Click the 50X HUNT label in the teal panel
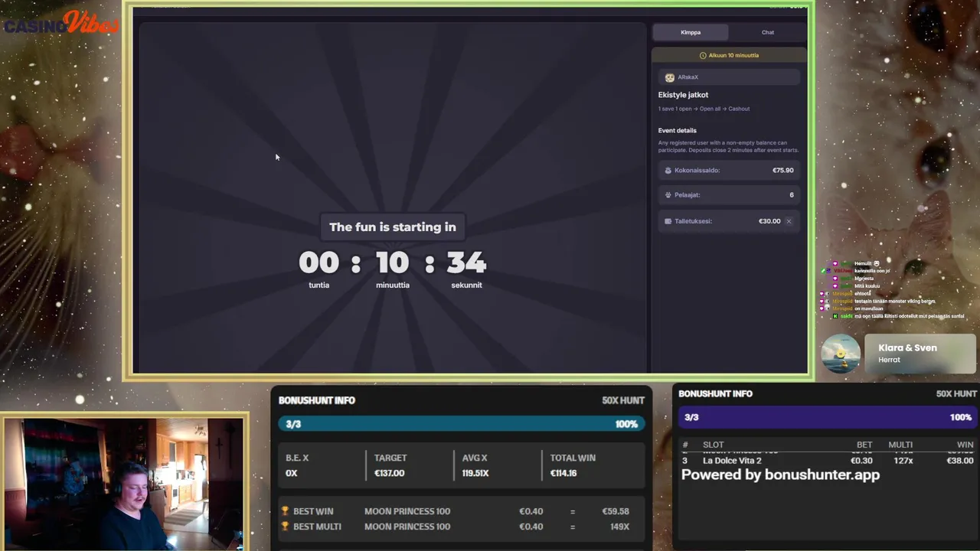This screenshot has height=551, width=980. (623, 400)
